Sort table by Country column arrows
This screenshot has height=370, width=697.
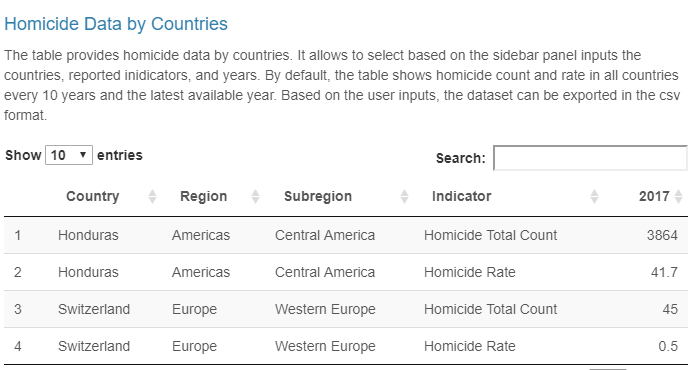point(152,196)
